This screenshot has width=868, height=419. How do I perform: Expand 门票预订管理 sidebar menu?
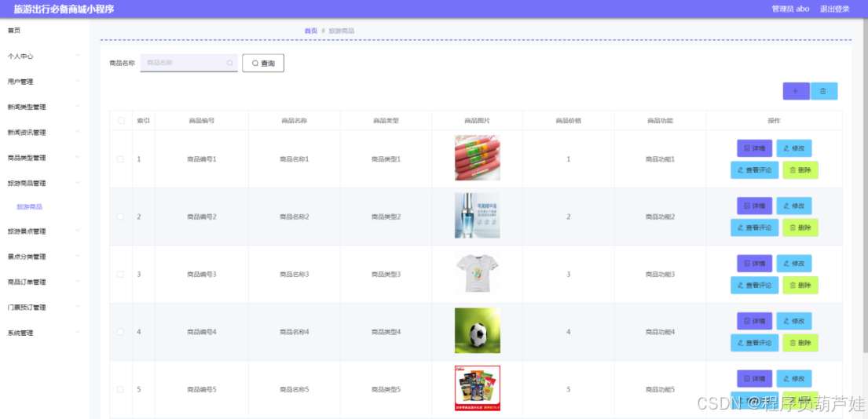(44, 308)
